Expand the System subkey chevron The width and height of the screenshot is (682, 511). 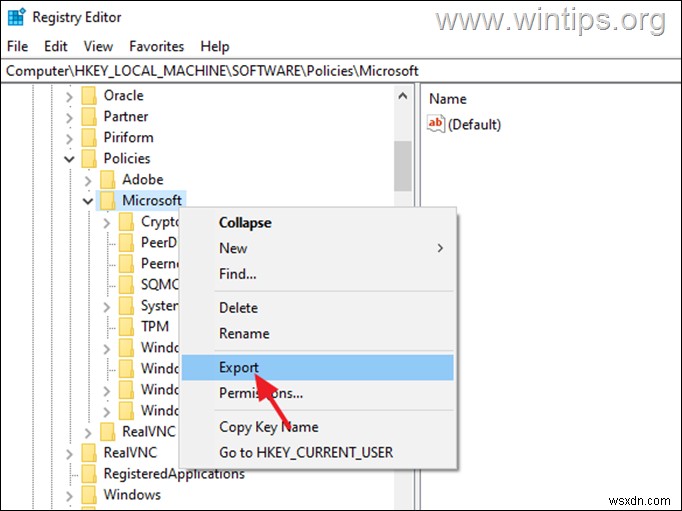point(107,307)
